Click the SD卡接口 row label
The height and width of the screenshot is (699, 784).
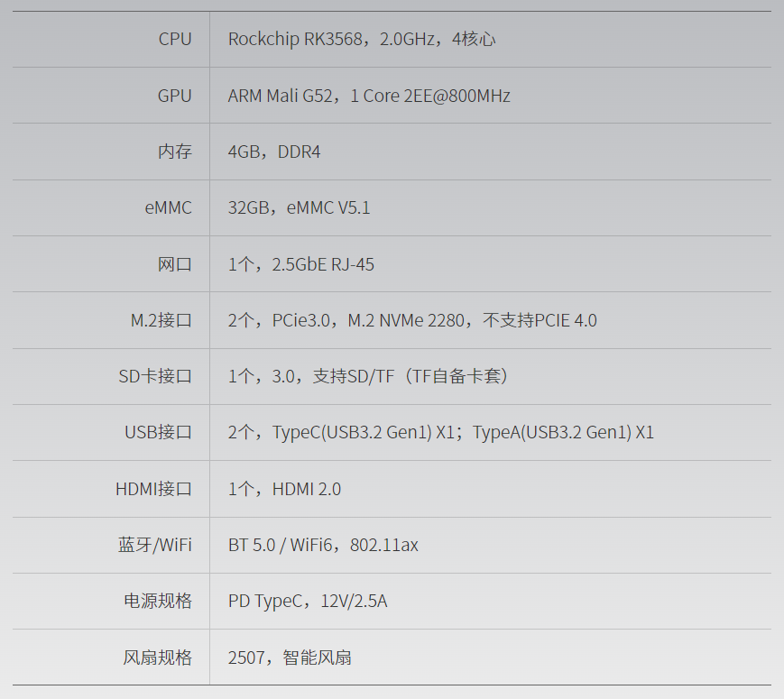pyautogui.click(x=155, y=376)
